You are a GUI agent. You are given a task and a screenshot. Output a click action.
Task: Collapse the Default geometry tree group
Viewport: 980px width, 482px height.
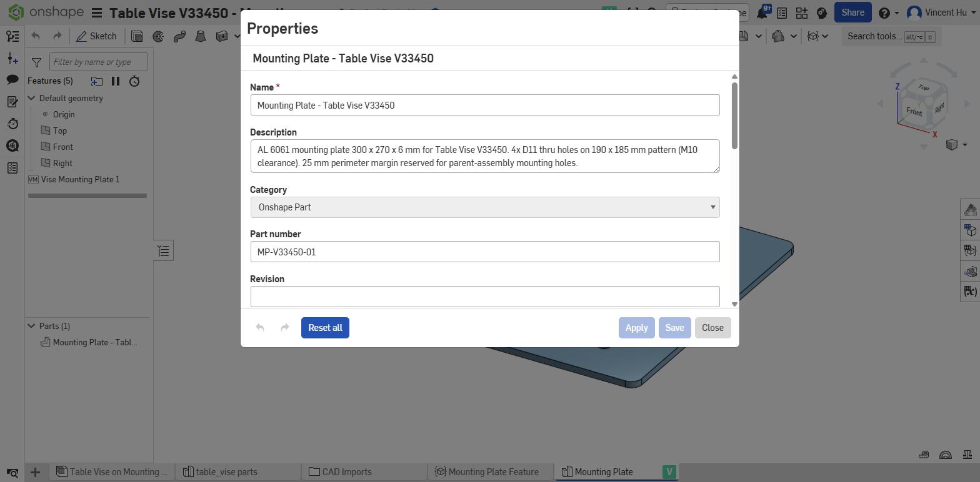tap(31, 98)
